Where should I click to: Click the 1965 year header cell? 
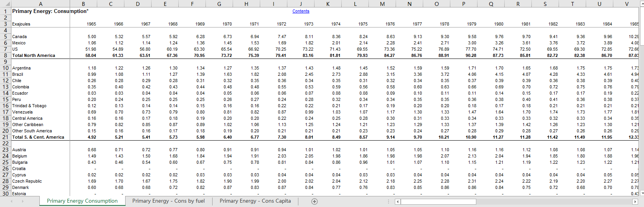click(91, 24)
